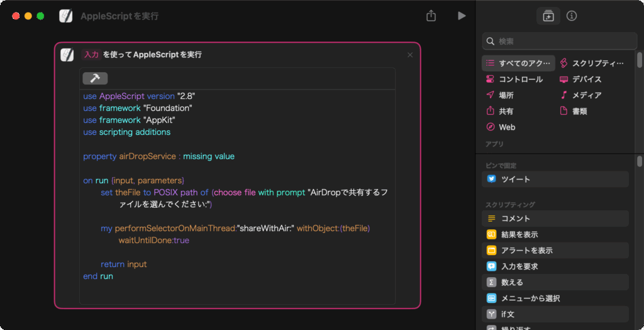
Task: Click the share icon in title bar
Action: point(431,16)
